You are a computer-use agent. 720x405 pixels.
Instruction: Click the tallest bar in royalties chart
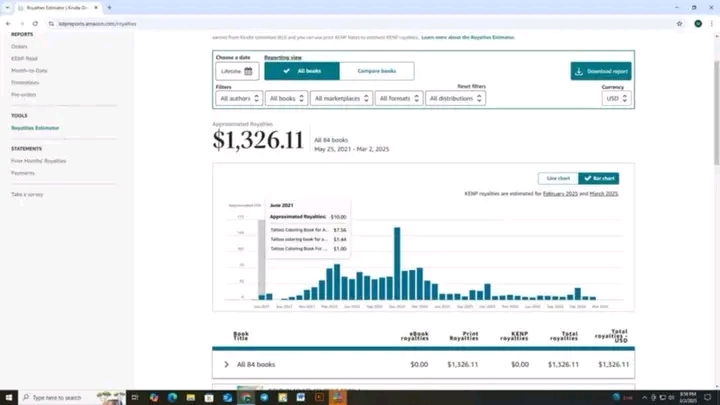coord(397,263)
